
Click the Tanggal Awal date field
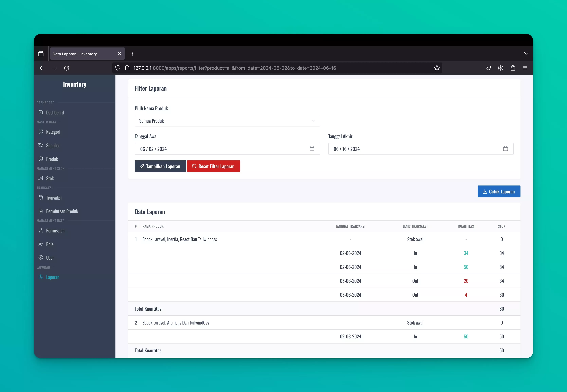[x=227, y=149]
